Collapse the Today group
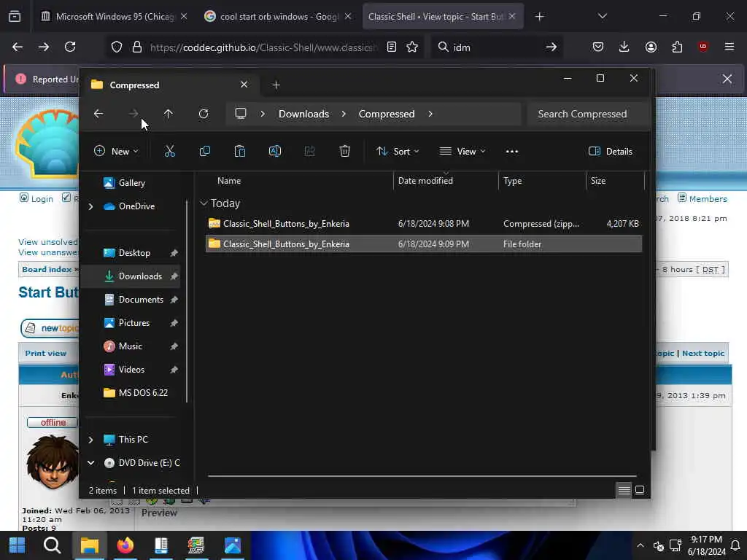The height and width of the screenshot is (560, 747). click(204, 203)
